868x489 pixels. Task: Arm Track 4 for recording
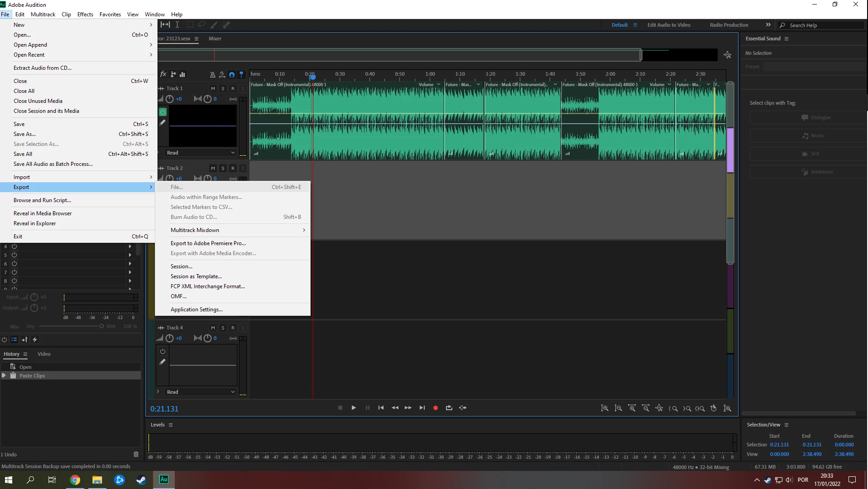[233, 328]
